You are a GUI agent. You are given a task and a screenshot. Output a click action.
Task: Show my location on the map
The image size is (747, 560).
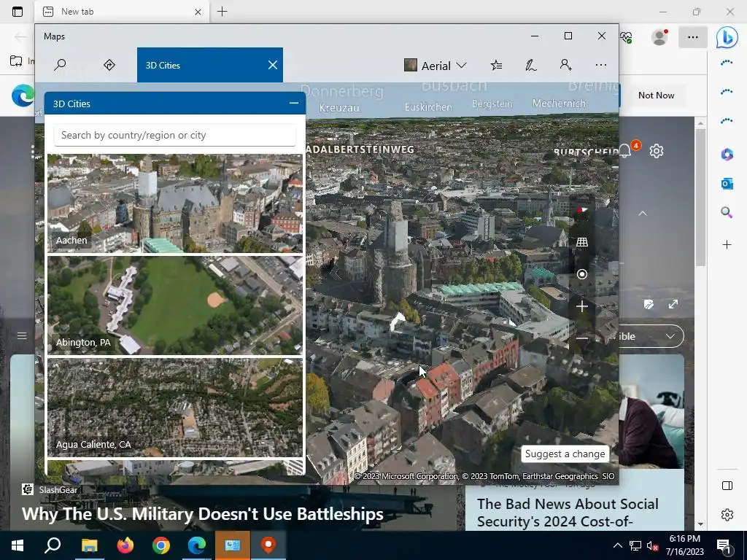pyautogui.click(x=581, y=274)
